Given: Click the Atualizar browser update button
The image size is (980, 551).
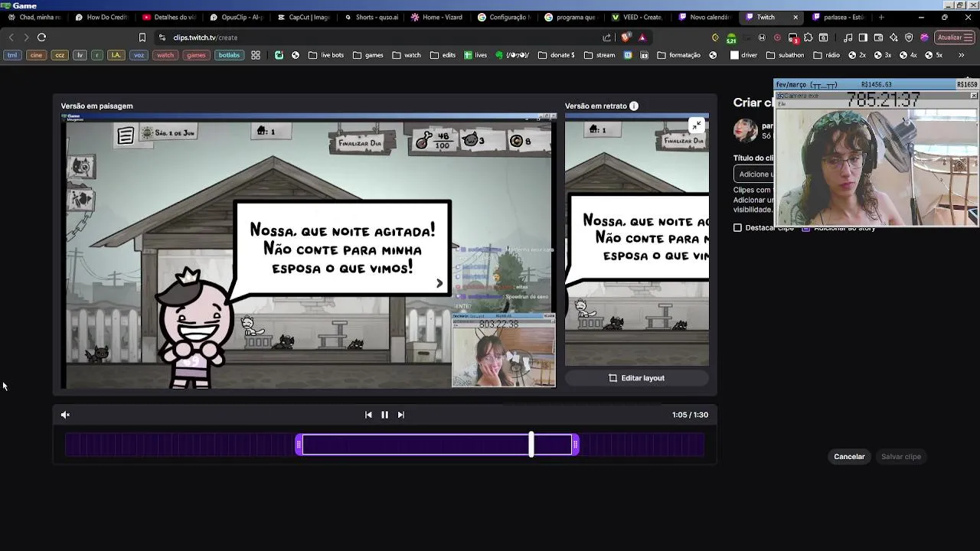Looking at the screenshot, I should (x=954, y=37).
